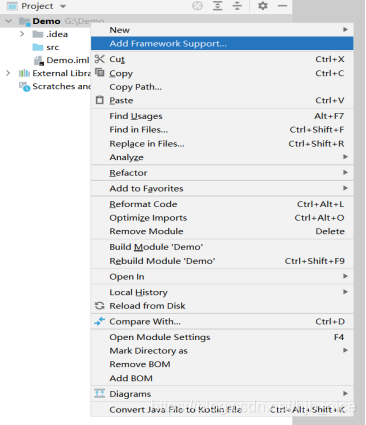Image resolution: width=366 pixels, height=425 pixels.
Task: Choose Rebuild Module 'Demo'
Action: pyautogui.click(x=222, y=261)
